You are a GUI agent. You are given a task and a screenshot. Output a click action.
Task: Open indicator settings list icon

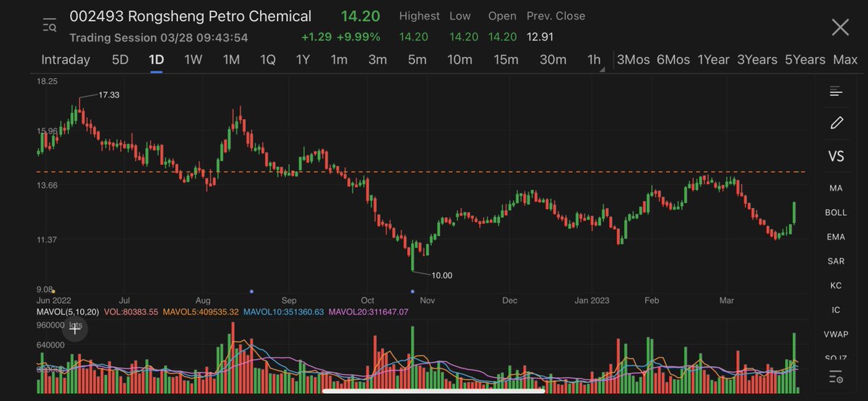(836, 376)
